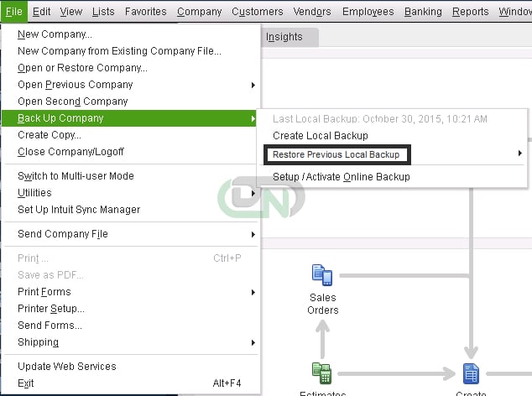Image resolution: width=532 pixels, height=396 pixels.
Task: Open the Edit menu
Action: (41, 12)
